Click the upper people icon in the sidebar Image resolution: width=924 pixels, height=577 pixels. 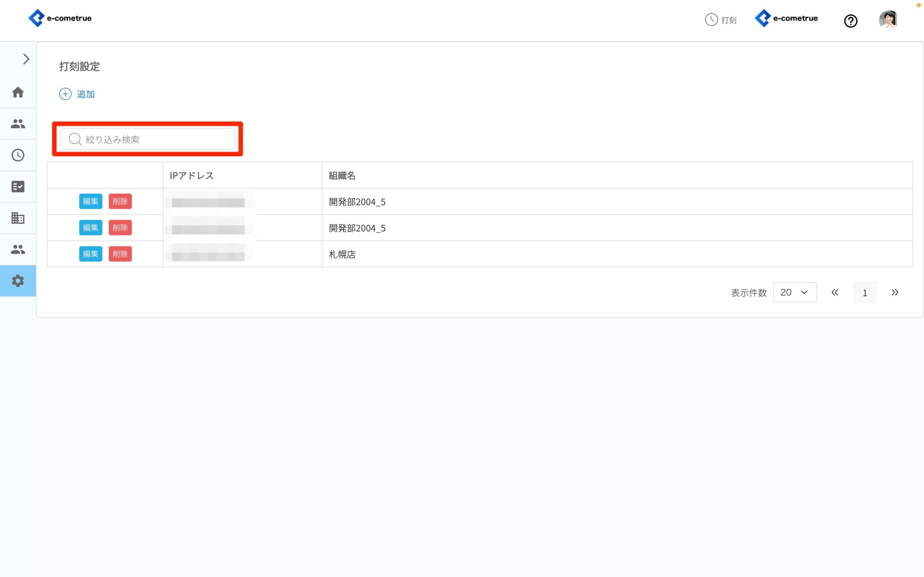[18, 124]
